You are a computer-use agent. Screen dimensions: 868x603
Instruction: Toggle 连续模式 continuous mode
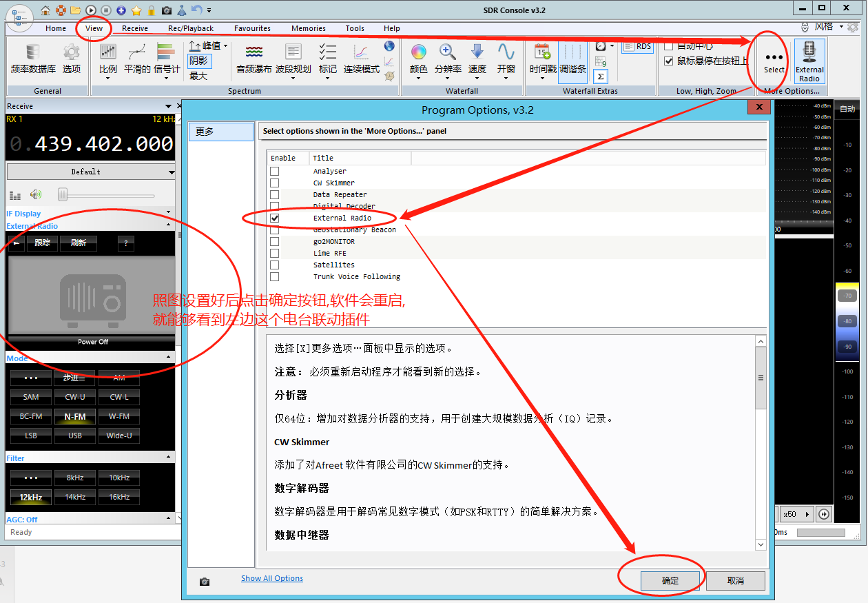(362, 59)
